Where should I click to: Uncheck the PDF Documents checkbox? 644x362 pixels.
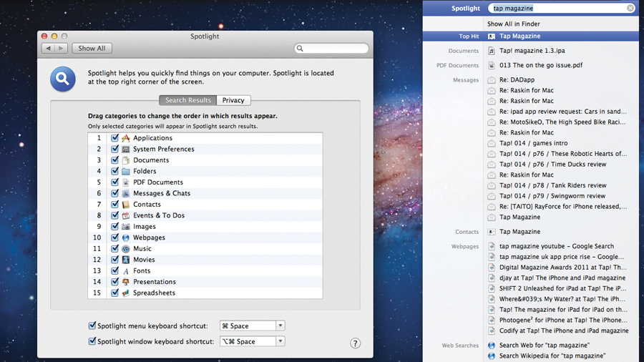tap(114, 182)
